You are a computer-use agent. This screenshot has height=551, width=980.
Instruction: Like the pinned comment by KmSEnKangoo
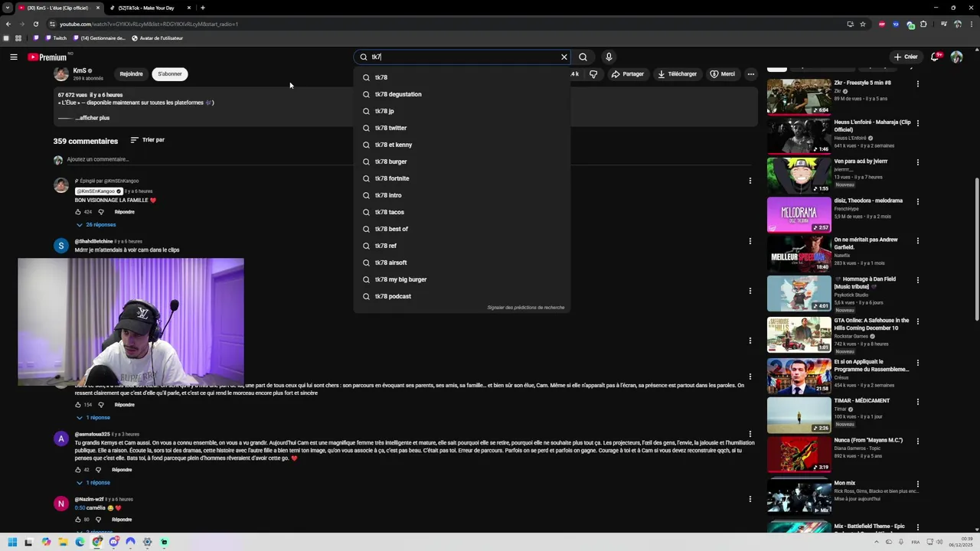pyautogui.click(x=78, y=212)
